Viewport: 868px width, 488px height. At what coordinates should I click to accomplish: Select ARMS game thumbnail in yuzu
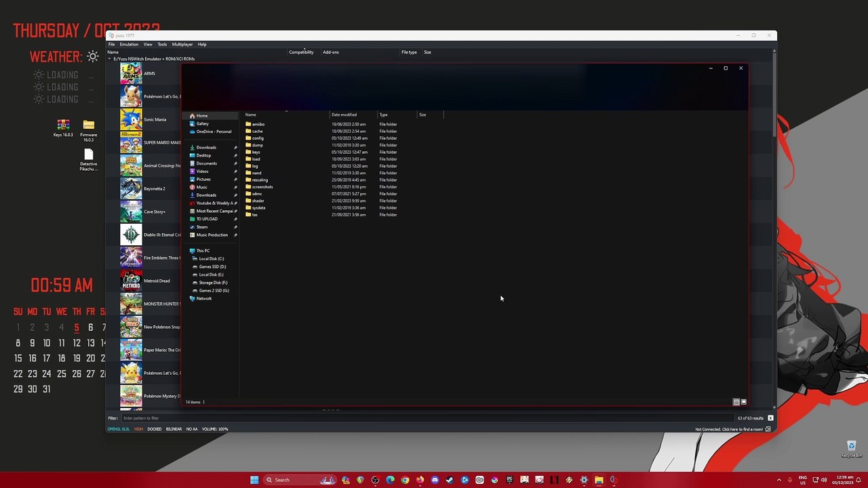pos(131,73)
